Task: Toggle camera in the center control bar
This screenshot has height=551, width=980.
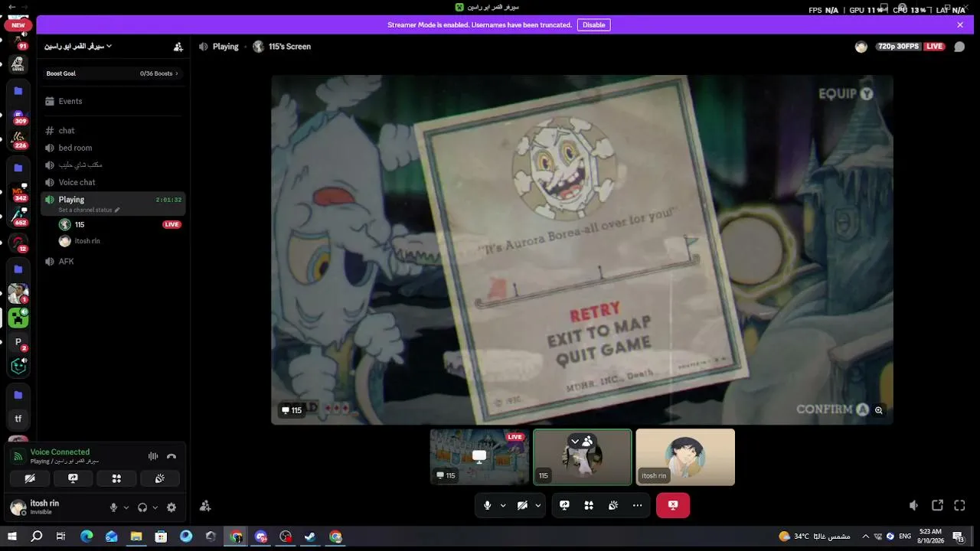Action: click(x=522, y=505)
